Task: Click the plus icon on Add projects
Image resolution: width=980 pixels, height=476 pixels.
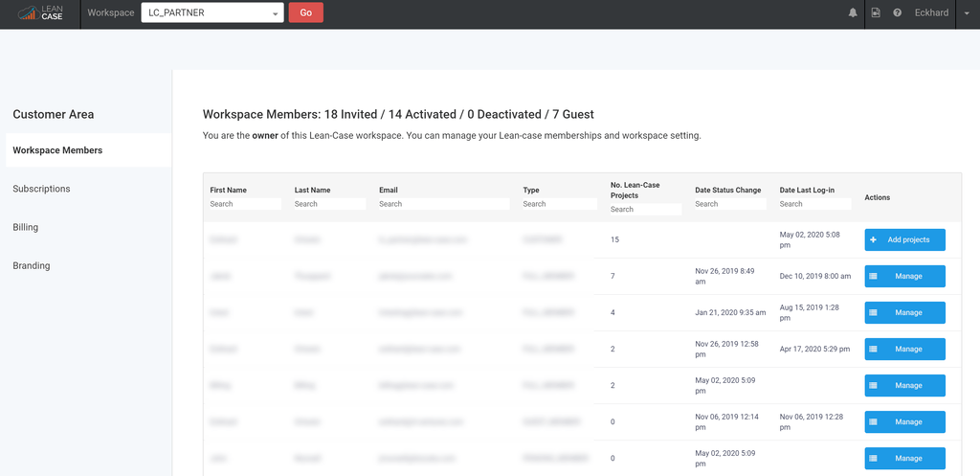Action: pyautogui.click(x=873, y=239)
